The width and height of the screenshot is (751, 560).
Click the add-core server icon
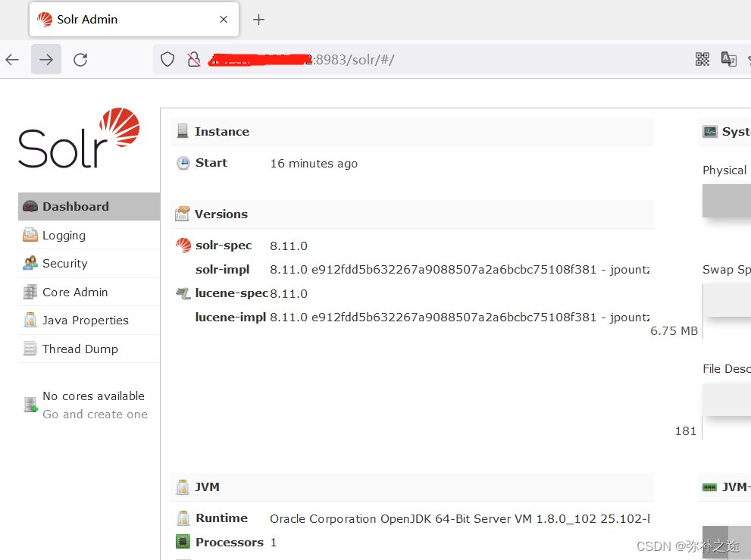pyautogui.click(x=30, y=405)
